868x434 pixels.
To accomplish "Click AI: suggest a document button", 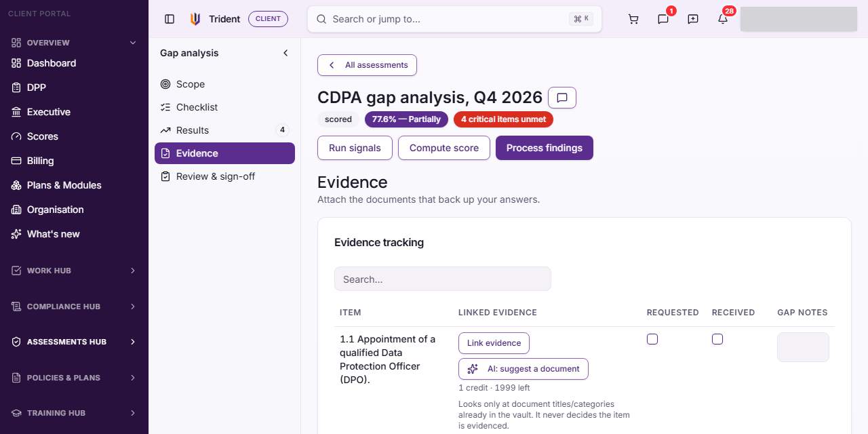I will pos(524,369).
